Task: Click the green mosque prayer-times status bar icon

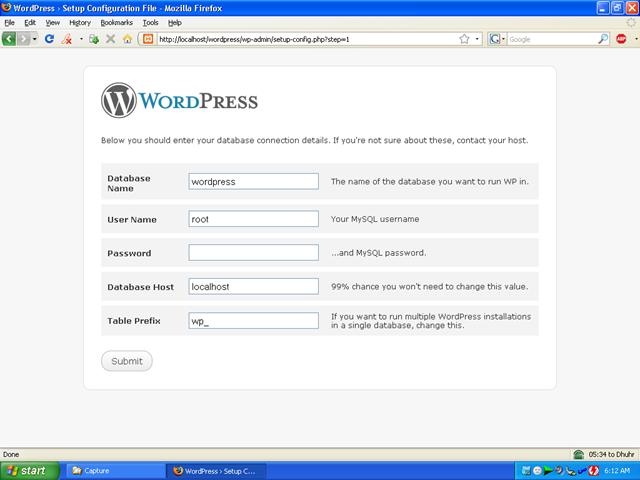Action: point(578,454)
